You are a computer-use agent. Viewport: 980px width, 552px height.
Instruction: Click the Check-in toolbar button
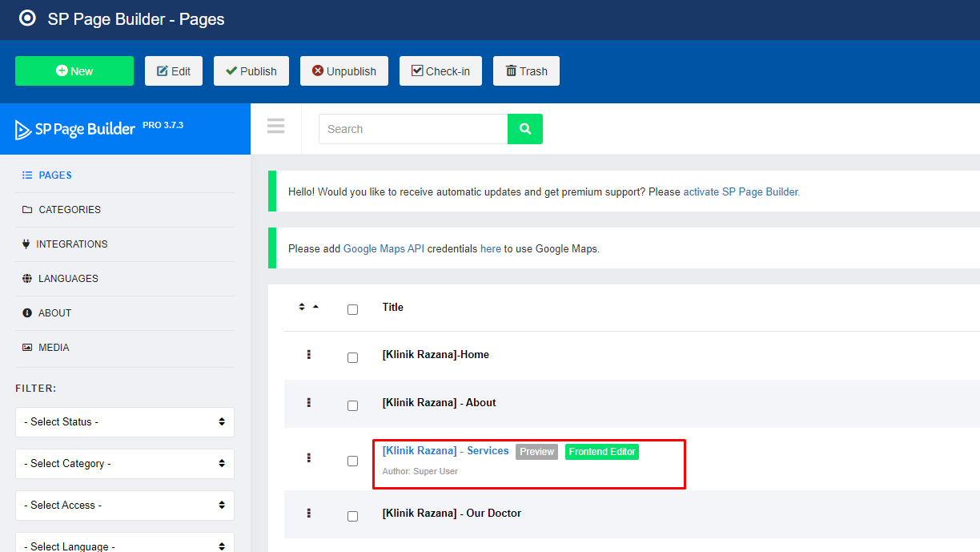[440, 71]
